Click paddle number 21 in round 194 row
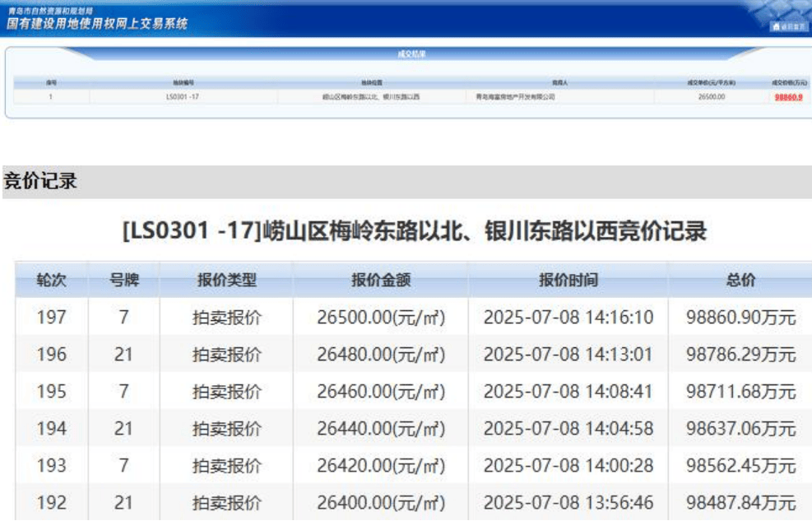Viewport: 812px width, 521px height. 123,429
